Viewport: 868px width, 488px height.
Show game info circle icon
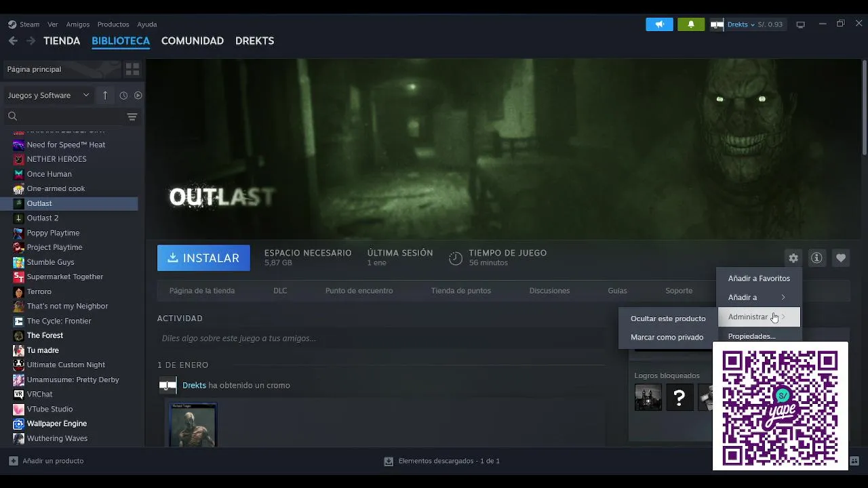817,258
